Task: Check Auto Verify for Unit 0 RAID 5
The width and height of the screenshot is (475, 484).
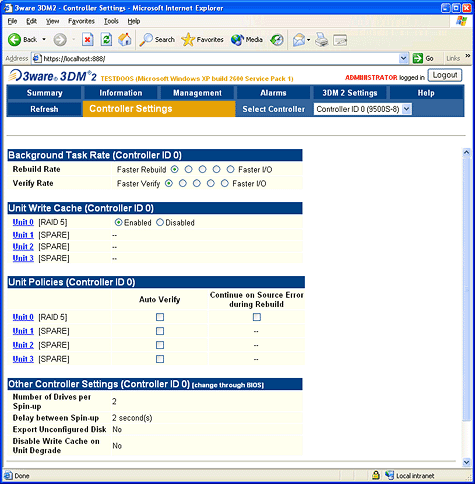Action: [160, 317]
